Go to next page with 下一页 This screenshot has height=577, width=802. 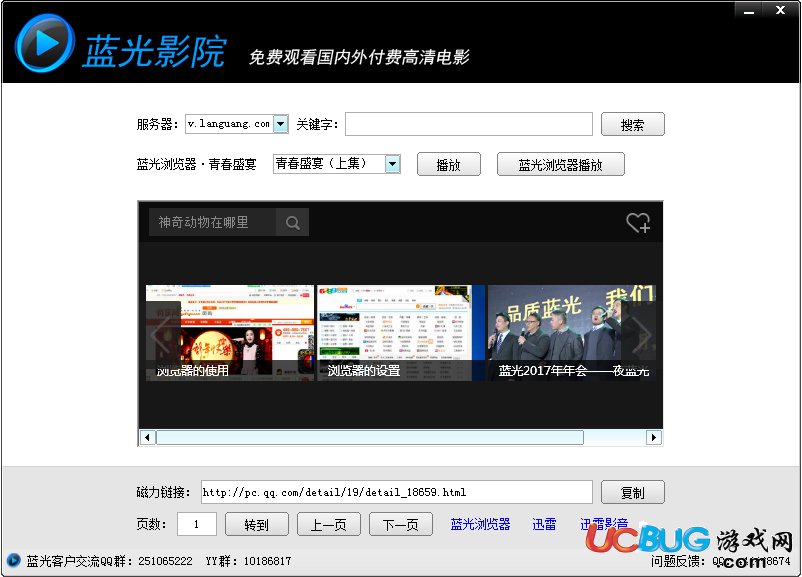pos(401,524)
